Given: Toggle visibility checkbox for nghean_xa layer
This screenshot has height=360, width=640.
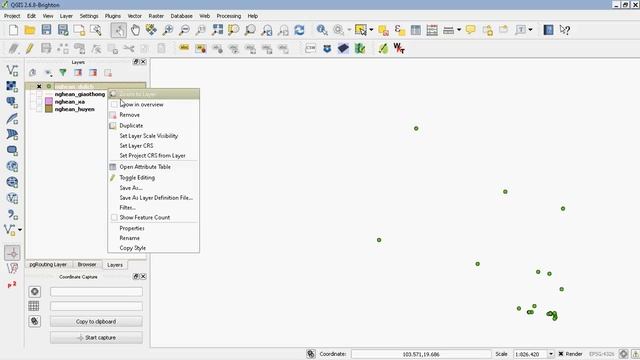Looking at the screenshot, I should tap(39, 102).
